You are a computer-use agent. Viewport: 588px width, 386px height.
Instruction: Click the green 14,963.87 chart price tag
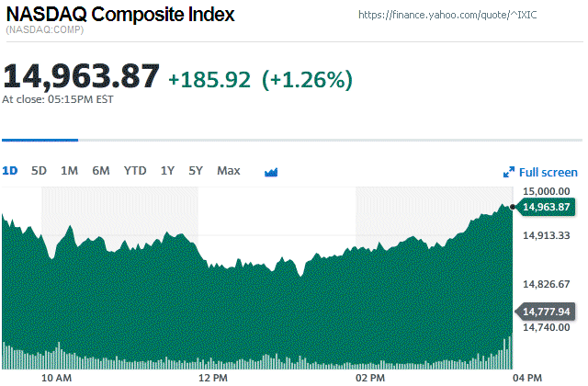tap(547, 207)
